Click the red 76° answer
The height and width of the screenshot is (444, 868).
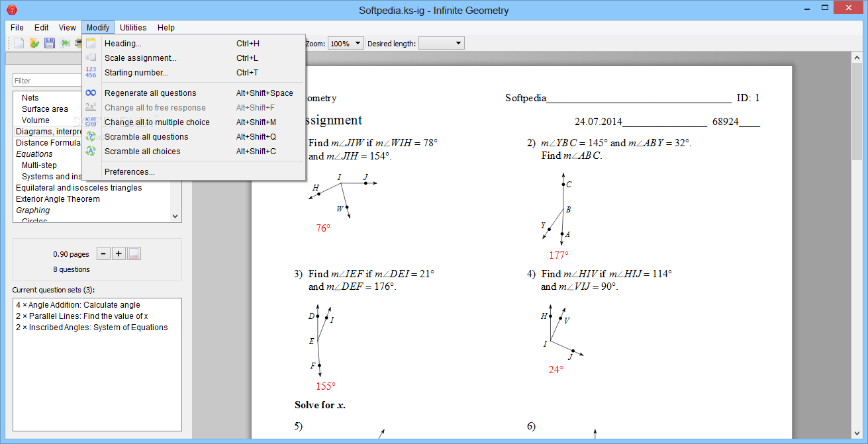[322, 228]
